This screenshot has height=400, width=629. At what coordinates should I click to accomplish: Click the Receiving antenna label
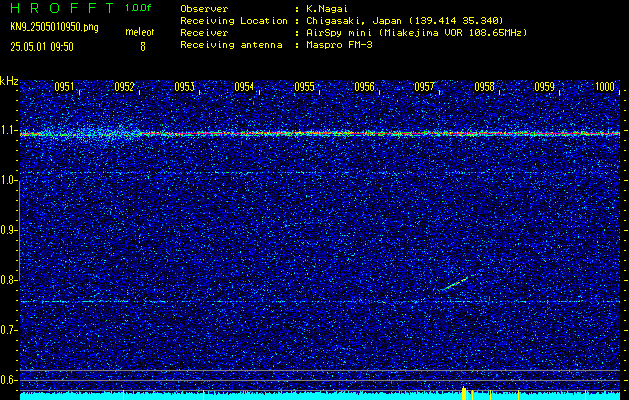[231, 45]
